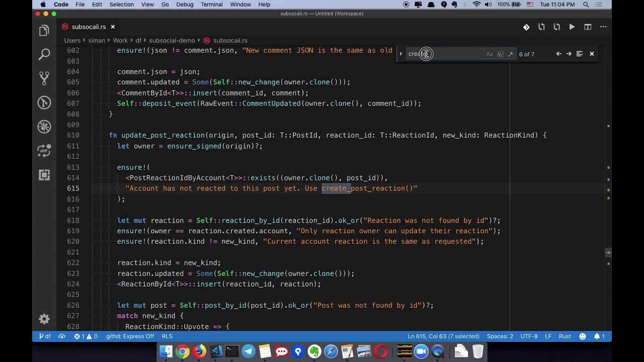Open the Edit menu
Viewport: 644px width, 362px height.
[x=97, y=5]
